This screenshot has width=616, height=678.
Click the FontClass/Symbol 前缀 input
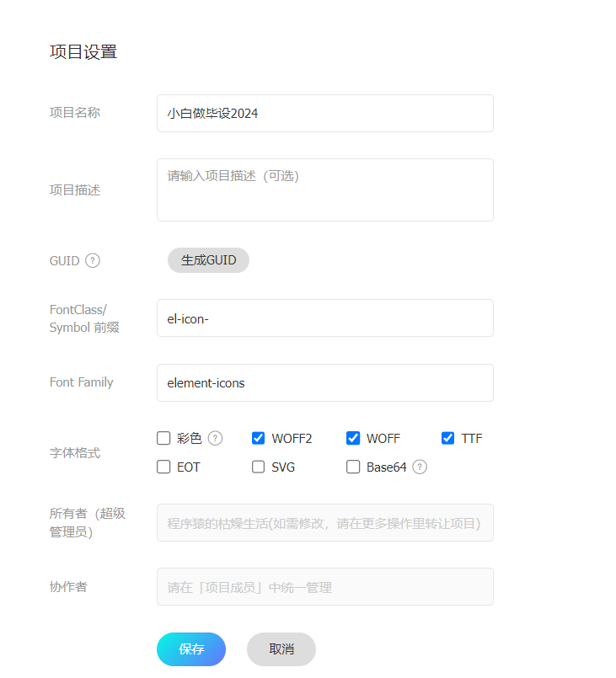pyautogui.click(x=325, y=318)
